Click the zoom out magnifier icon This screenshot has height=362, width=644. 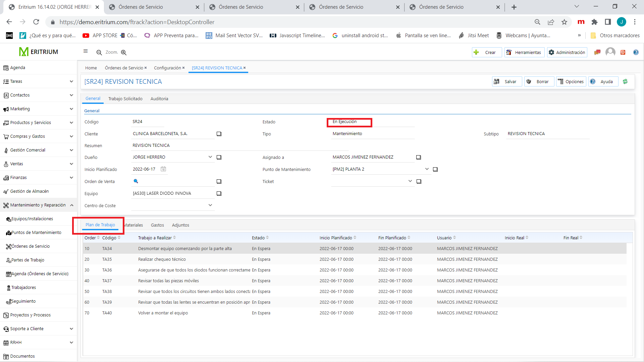pyautogui.click(x=99, y=53)
